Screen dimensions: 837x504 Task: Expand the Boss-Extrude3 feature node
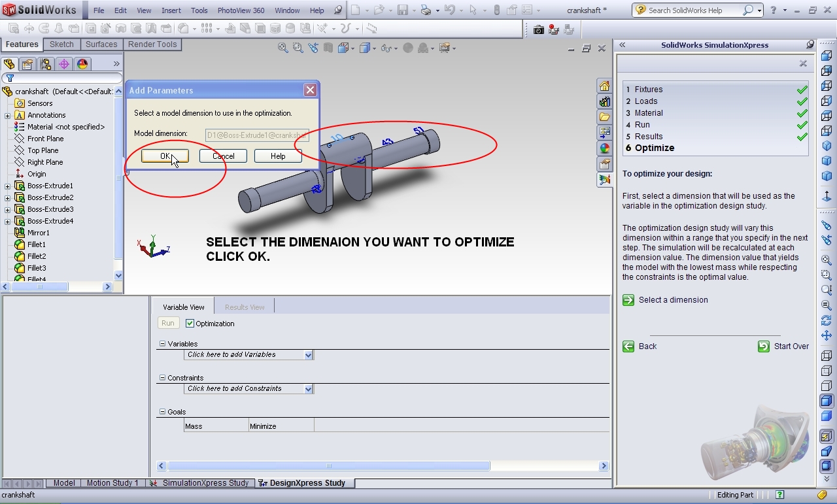pyautogui.click(x=8, y=210)
